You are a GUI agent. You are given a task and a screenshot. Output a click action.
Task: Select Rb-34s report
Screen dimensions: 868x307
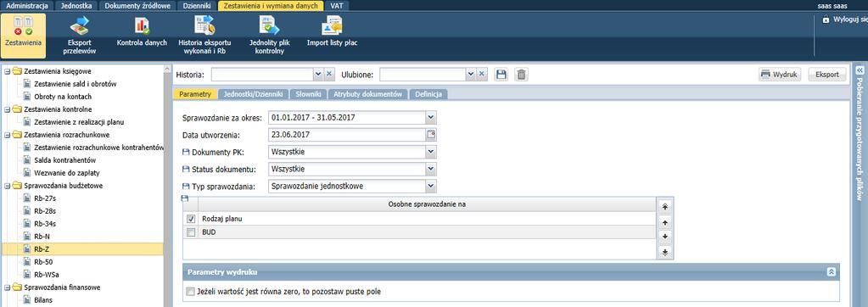(44, 224)
